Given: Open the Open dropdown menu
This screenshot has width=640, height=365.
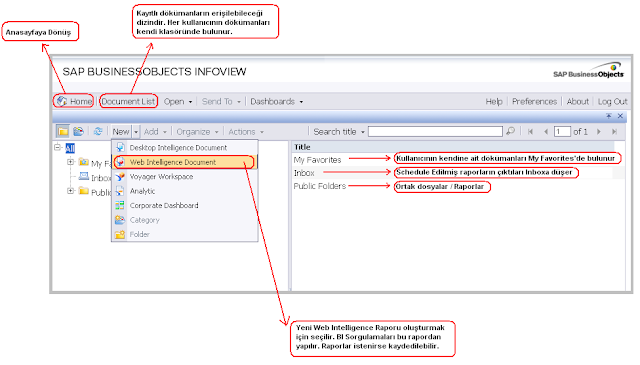Looking at the screenshot, I should click(x=178, y=102).
